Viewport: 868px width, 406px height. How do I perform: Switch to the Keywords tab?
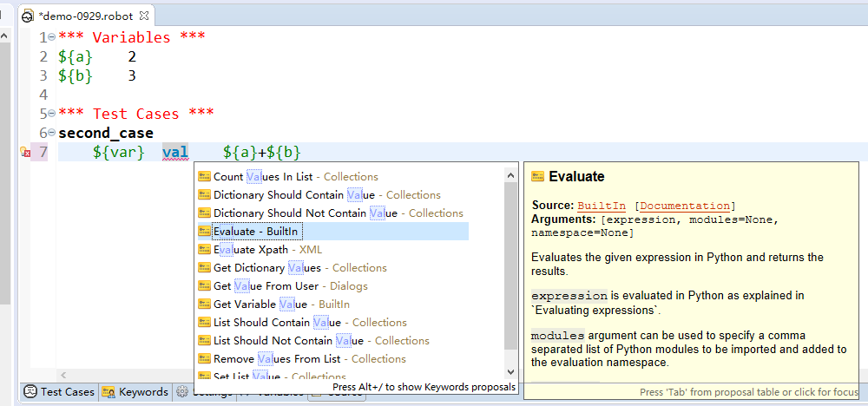(x=135, y=391)
